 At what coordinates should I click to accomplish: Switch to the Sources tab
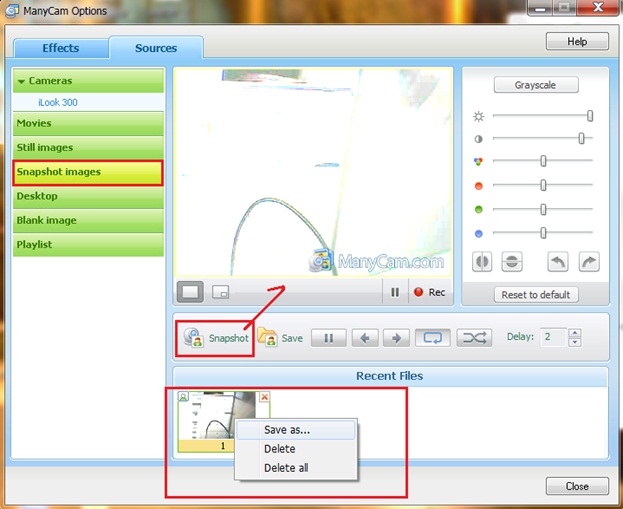tap(156, 48)
